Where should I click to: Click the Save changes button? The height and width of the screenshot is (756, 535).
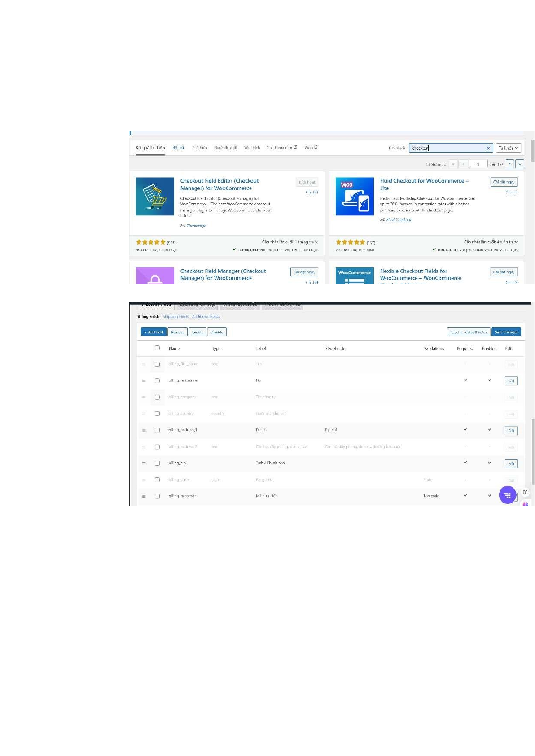(506, 332)
